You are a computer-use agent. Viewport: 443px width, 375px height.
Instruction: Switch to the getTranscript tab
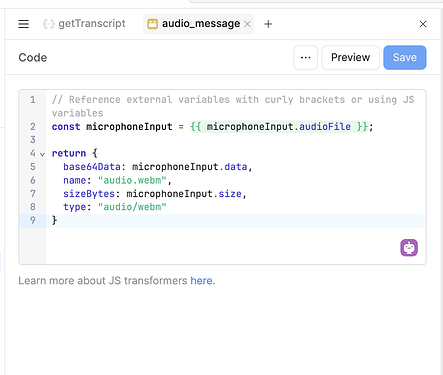click(x=84, y=24)
